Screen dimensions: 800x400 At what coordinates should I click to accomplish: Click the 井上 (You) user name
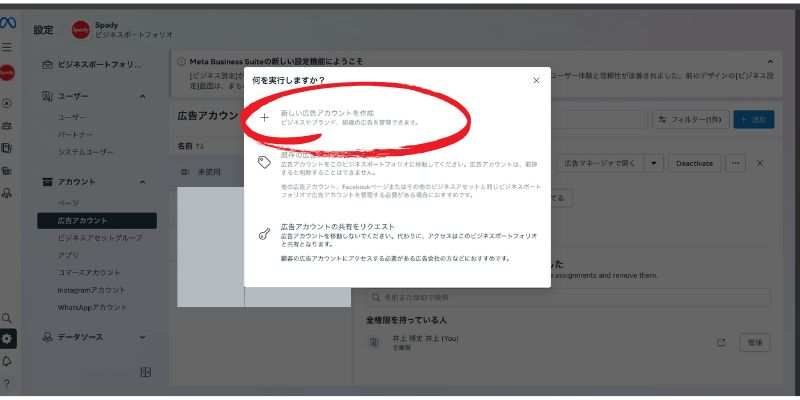tap(425, 338)
